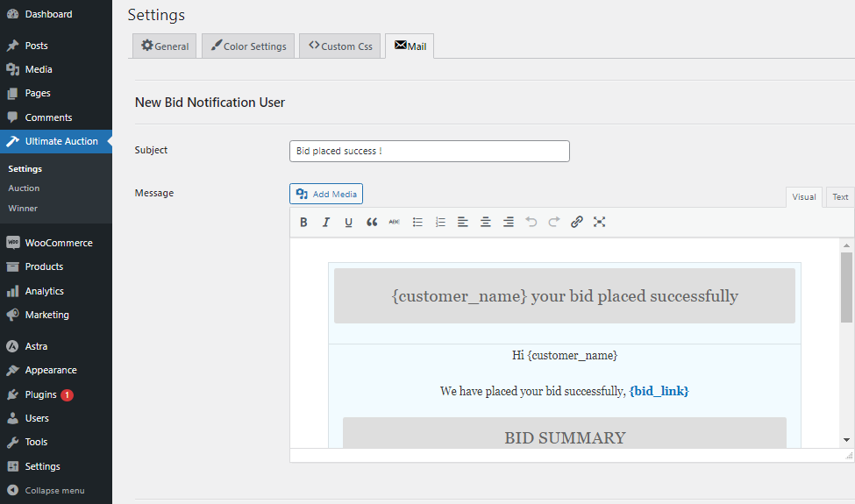Go to Pages in the sidebar
This screenshot has height=504, width=855.
click(56, 93)
